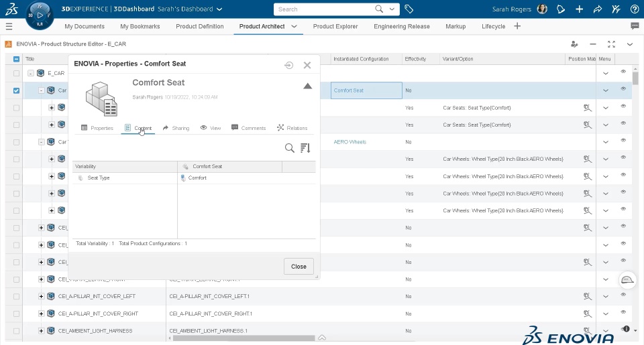Open the AERO Wheels configuration link
Image resolution: width=644 pixels, height=345 pixels.
point(350,142)
